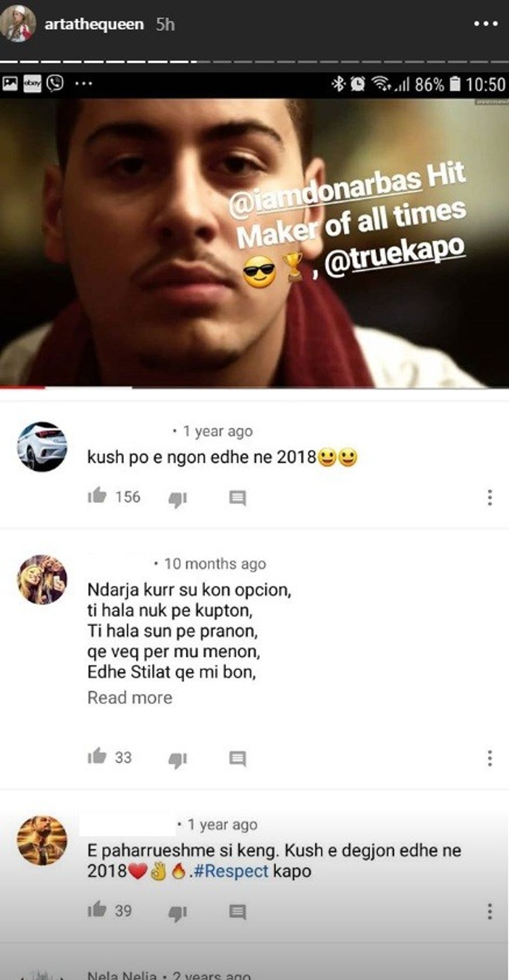
Task: Dislike the 'Ndarja kurr su kon opcion' comment
Action: pos(176,759)
